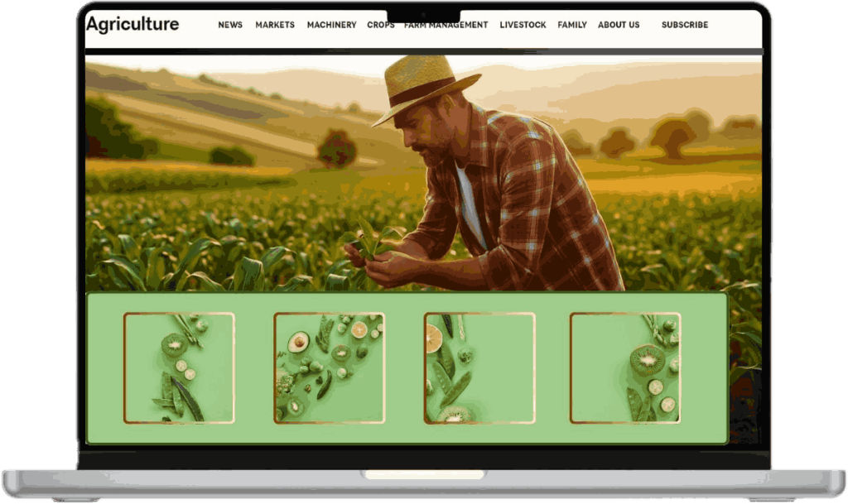Click the Agriculture site logo
The image size is (848, 504).
click(x=132, y=25)
